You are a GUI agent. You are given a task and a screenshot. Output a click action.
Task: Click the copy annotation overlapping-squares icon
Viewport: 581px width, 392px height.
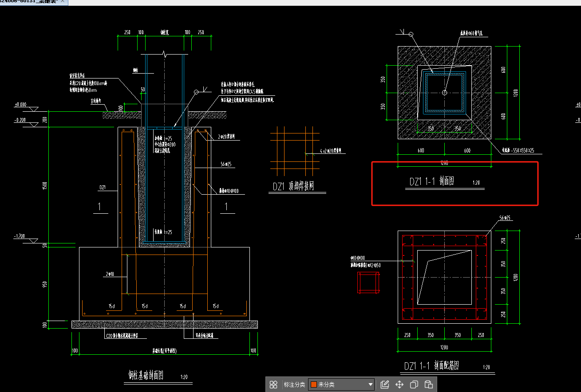[x=414, y=384]
